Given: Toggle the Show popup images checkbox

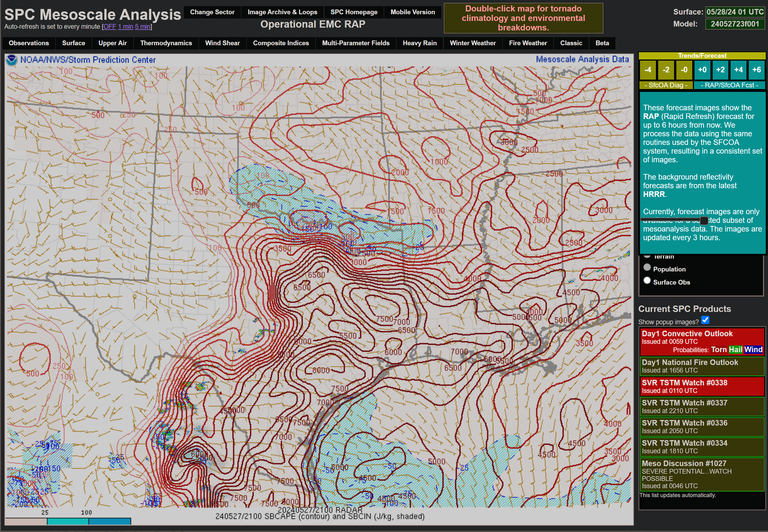Looking at the screenshot, I should click(x=705, y=320).
